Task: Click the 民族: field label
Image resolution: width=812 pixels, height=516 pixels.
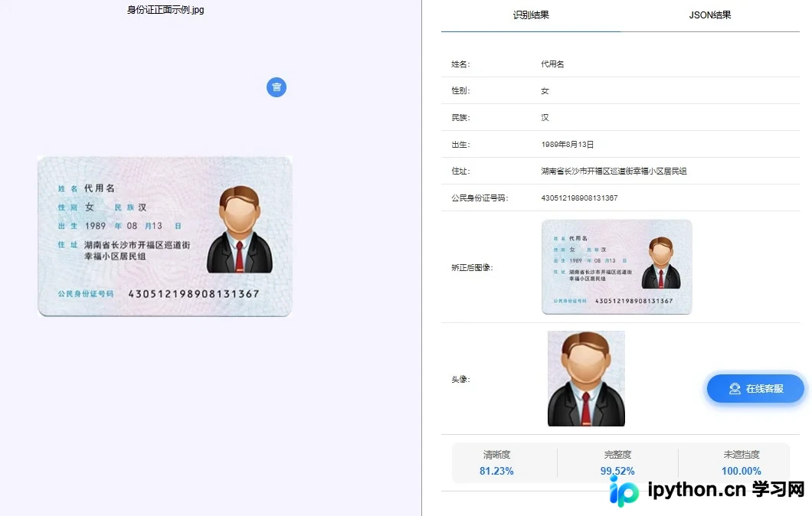Action: 460,117
